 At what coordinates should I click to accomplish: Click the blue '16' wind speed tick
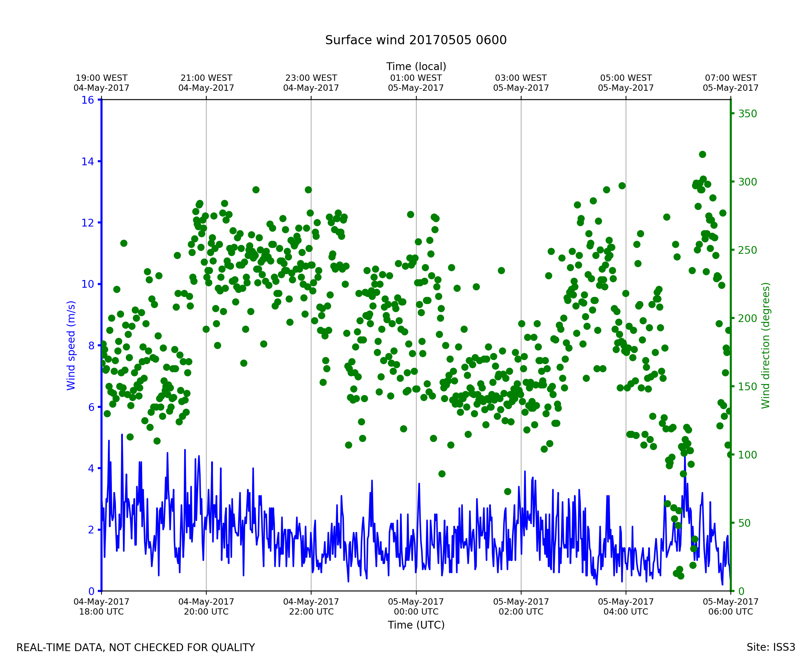click(x=87, y=100)
